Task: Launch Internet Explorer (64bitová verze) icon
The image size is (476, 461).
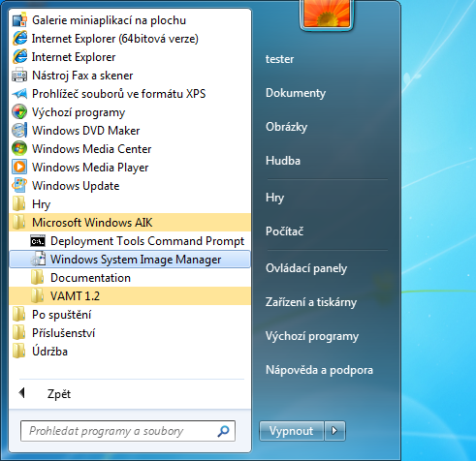Action: pyautogui.click(x=19, y=39)
